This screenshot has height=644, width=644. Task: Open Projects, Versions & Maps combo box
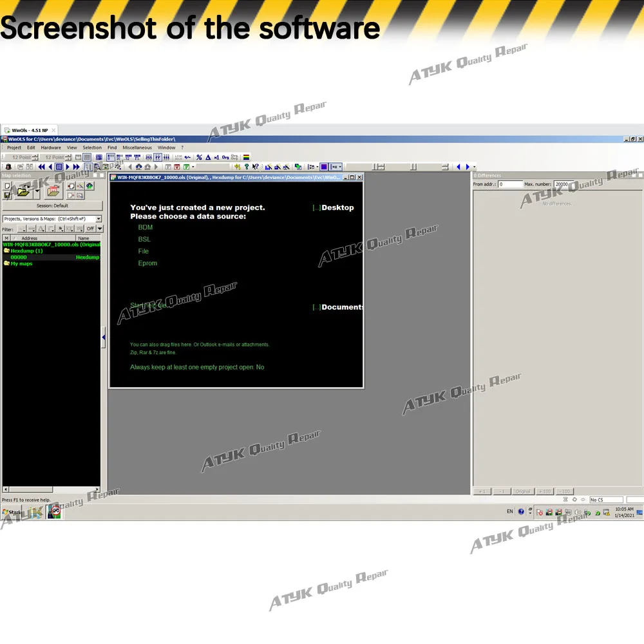52,219
